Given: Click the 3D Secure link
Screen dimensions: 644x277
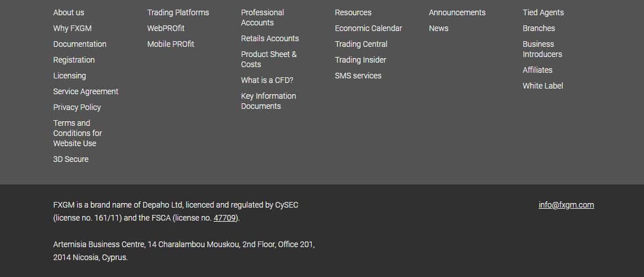Looking at the screenshot, I should 71,159.
